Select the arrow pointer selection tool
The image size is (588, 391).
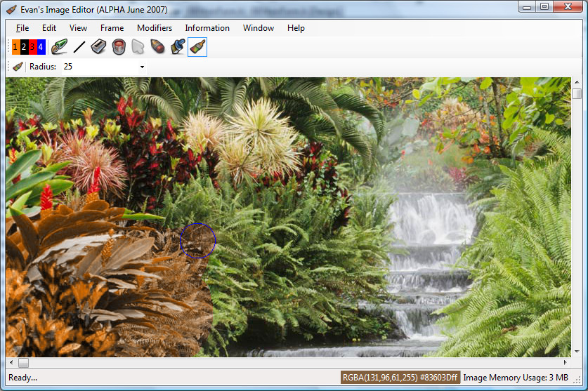(138, 47)
